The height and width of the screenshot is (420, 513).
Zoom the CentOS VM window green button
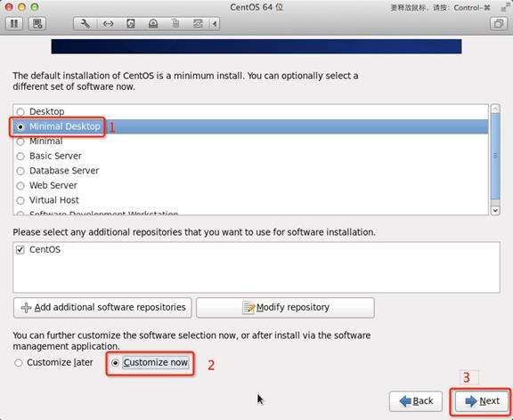[x=35, y=7]
